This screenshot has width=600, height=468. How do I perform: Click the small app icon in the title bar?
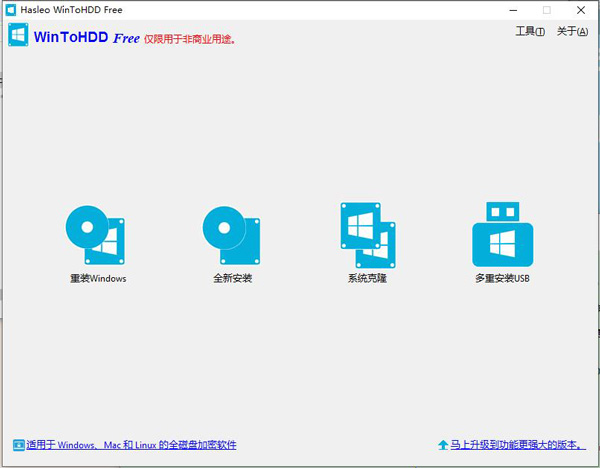pos(11,10)
